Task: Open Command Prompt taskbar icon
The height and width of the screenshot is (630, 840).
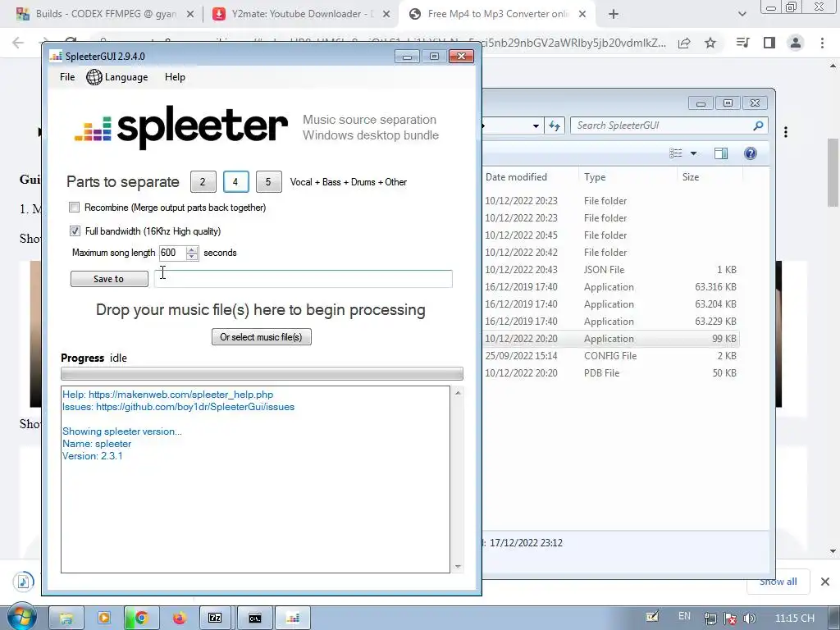Action: [x=254, y=619]
